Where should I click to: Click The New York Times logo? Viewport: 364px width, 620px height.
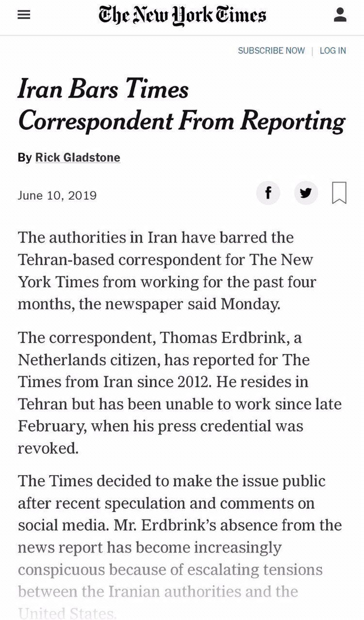click(182, 15)
